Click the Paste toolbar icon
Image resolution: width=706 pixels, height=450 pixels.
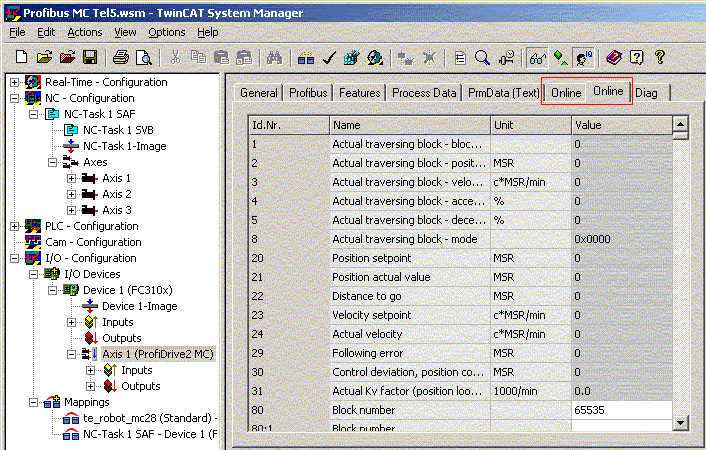(x=221, y=57)
